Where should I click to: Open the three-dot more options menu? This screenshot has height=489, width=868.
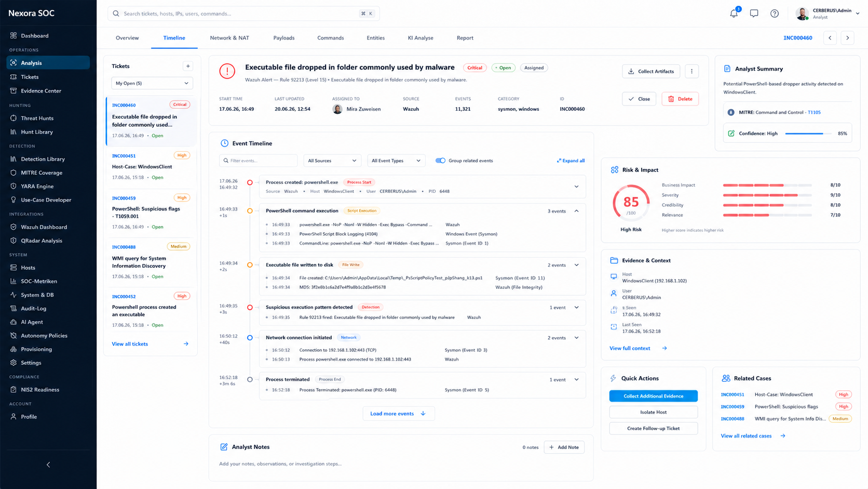coord(691,71)
